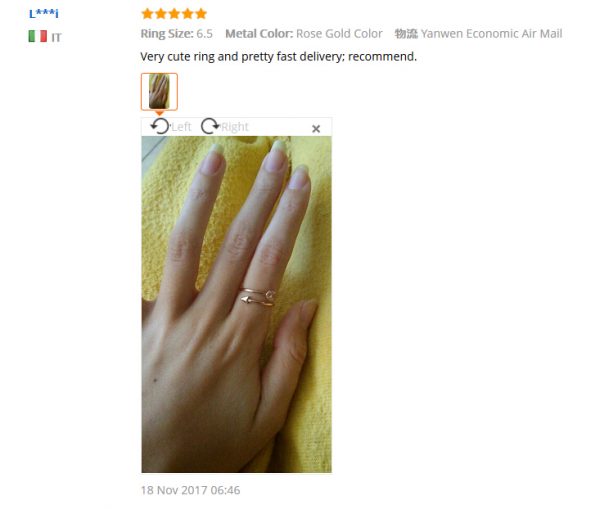Viewport: 600px width, 509px height.
Task: Click the Italy flag icon
Action: pos(38,36)
